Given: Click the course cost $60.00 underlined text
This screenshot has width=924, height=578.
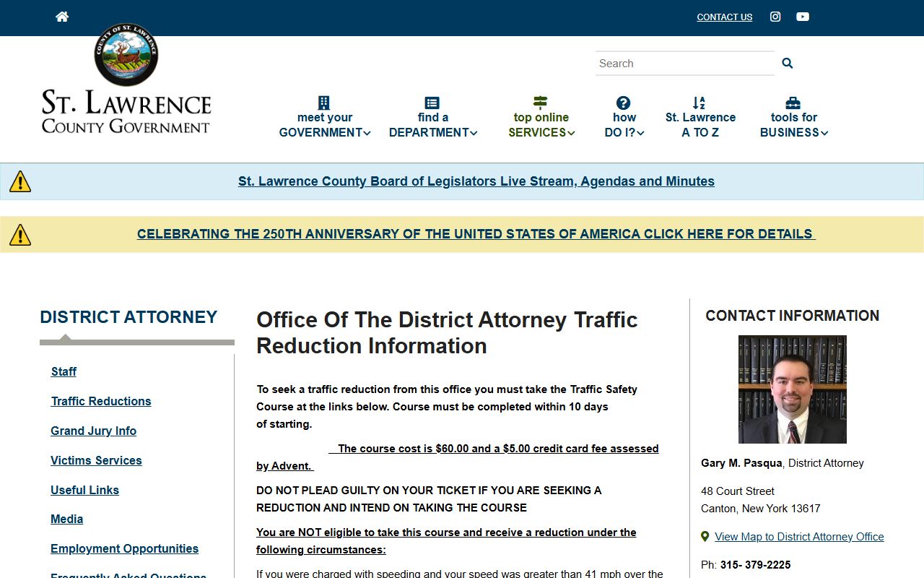Looking at the screenshot, I should click(x=458, y=457).
